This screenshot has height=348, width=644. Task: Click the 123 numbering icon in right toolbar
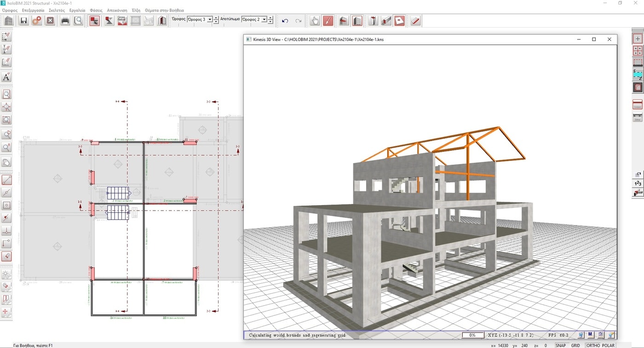(638, 183)
